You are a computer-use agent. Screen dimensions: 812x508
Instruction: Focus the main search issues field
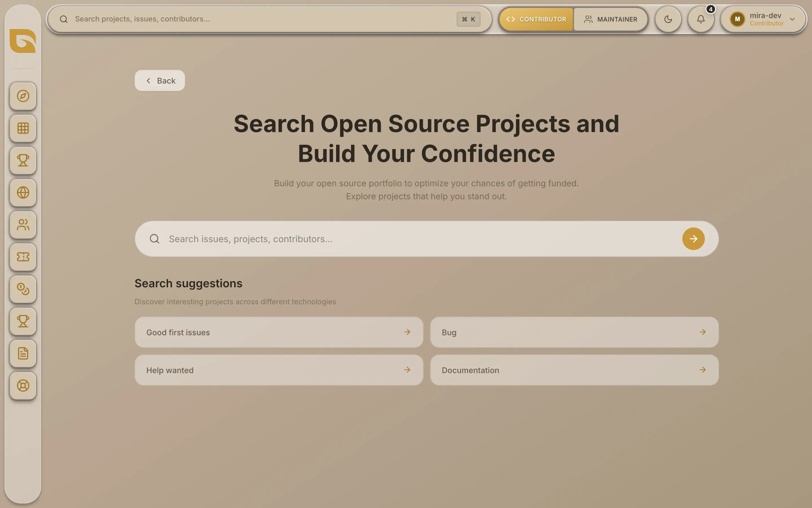[x=427, y=239]
